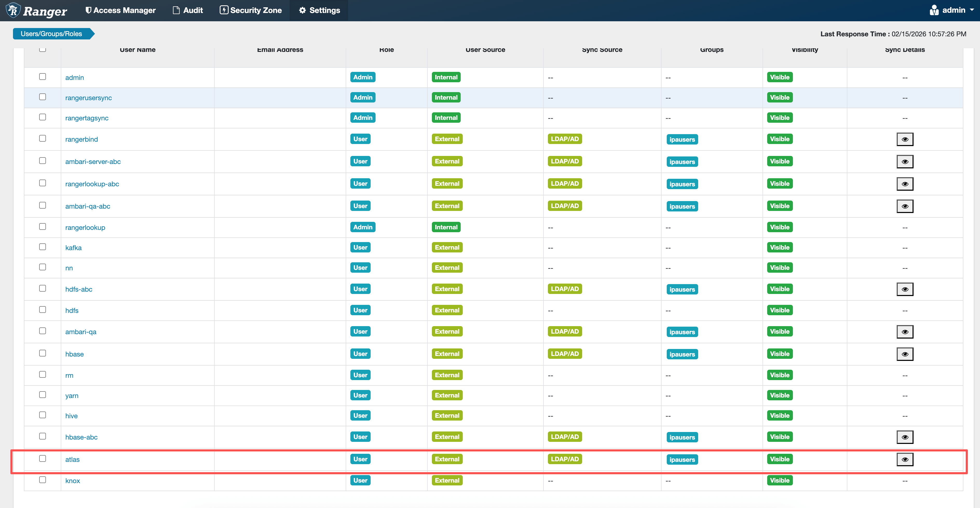Expand the admin account dropdown arrow
The image size is (980, 508).
[x=972, y=10]
